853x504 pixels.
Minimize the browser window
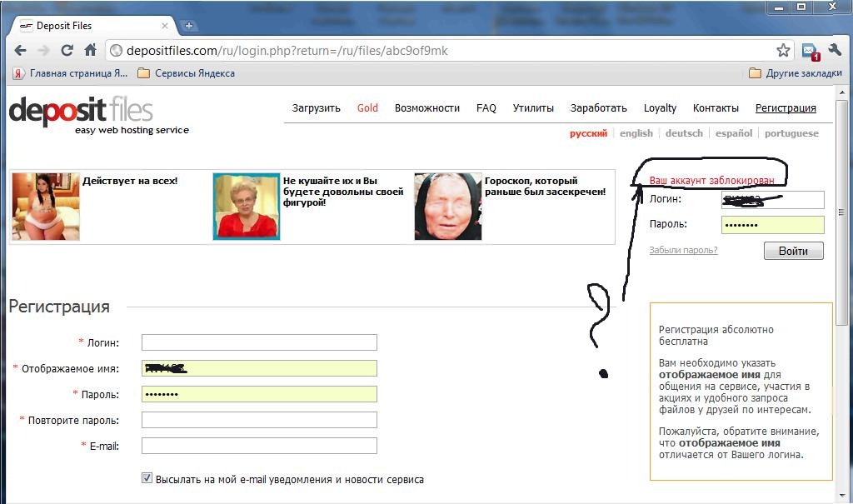coord(779,7)
